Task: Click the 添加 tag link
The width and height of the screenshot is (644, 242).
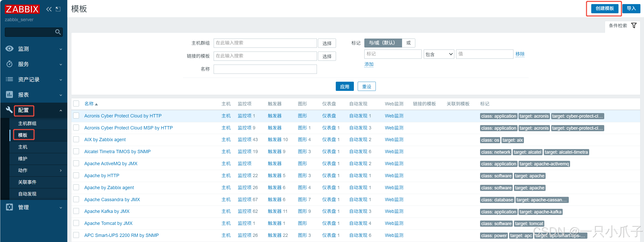Action: pyautogui.click(x=369, y=64)
